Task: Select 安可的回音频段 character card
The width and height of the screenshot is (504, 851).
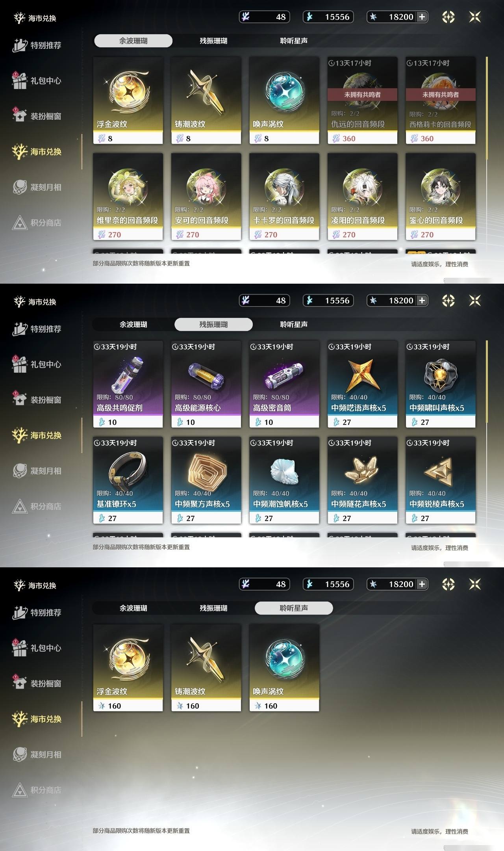Action: [206, 197]
